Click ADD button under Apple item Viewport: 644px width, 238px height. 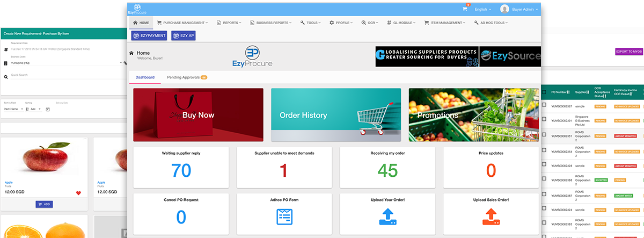(x=44, y=204)
